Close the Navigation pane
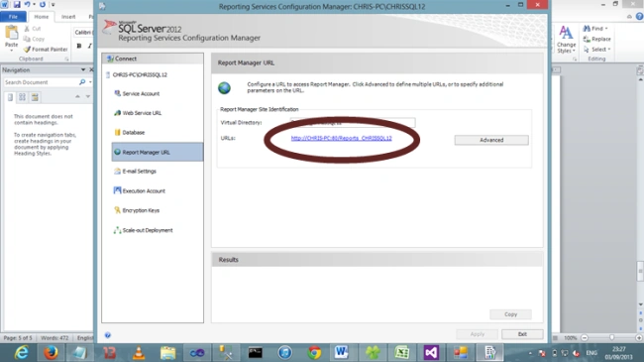Viewport: 644px width, 362px height. pos(91,70)
